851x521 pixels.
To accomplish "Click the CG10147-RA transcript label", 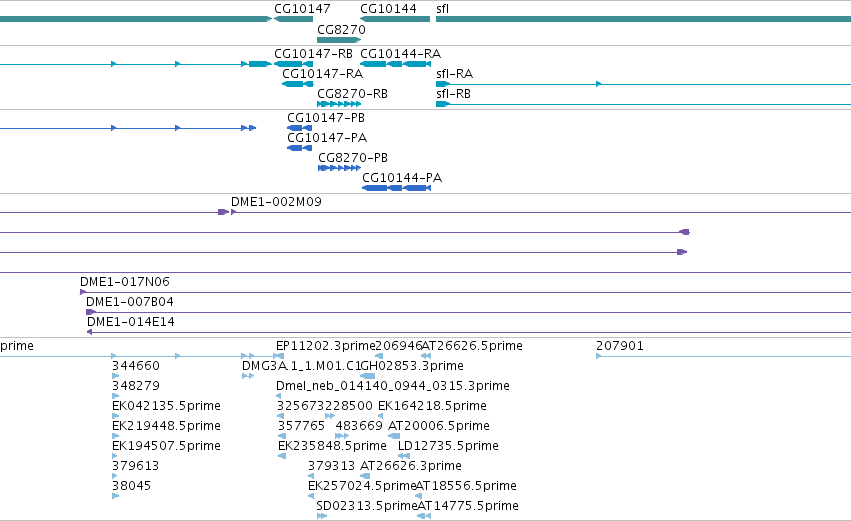I will (x=322, y=74).
